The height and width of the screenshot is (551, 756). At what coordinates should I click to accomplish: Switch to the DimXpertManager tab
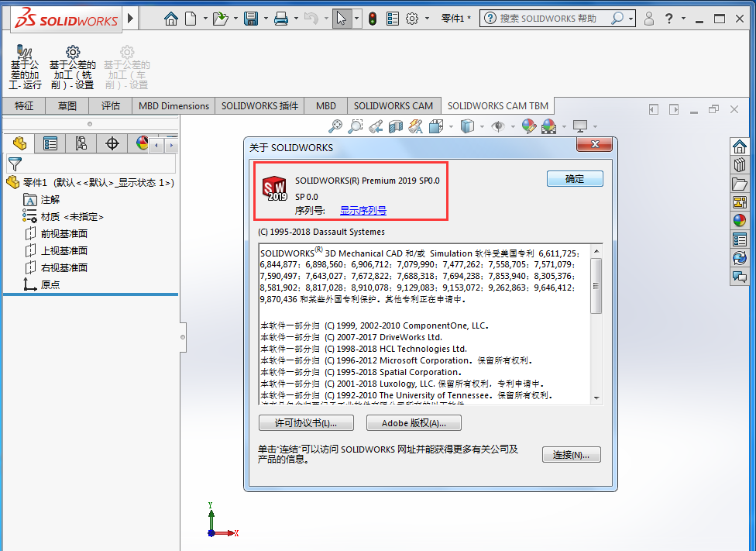click(112, 143)
